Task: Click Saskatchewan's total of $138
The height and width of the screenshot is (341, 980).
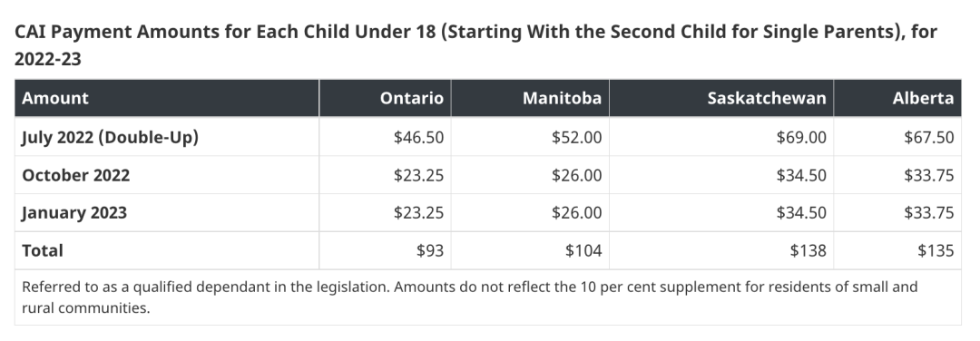Action: pos(808,250)
